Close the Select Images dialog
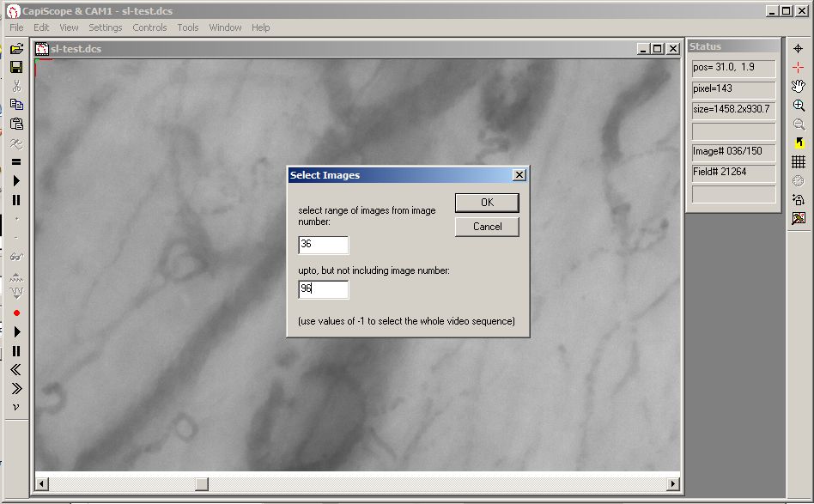This screenshot has width=814, height=504. tap(519, 175)
